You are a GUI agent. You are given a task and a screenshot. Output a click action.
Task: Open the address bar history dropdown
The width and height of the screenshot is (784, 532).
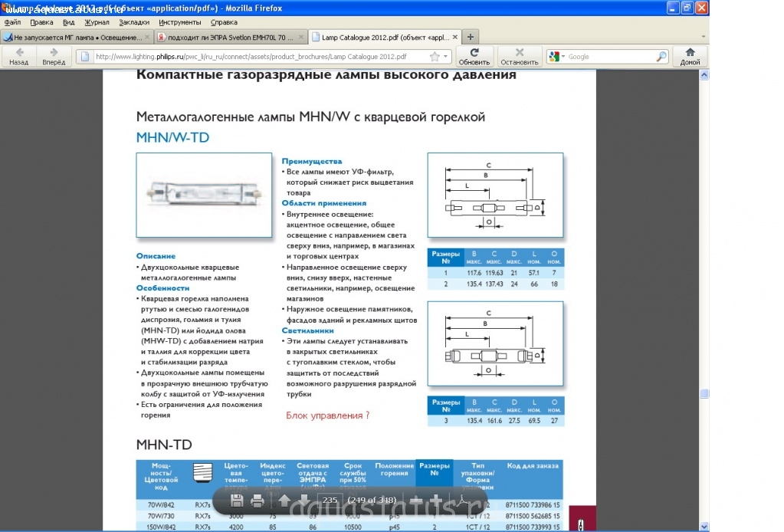pos(445,57)
